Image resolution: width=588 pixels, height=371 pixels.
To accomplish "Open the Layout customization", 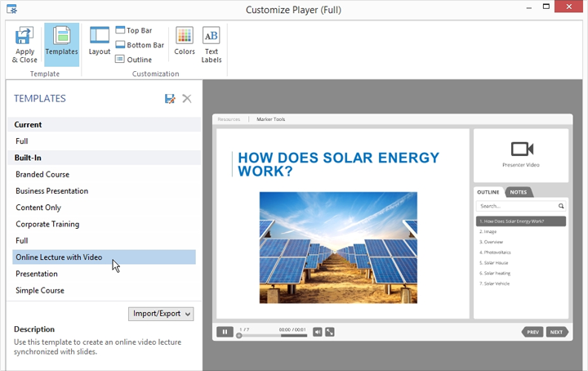I will click(100, 41).
